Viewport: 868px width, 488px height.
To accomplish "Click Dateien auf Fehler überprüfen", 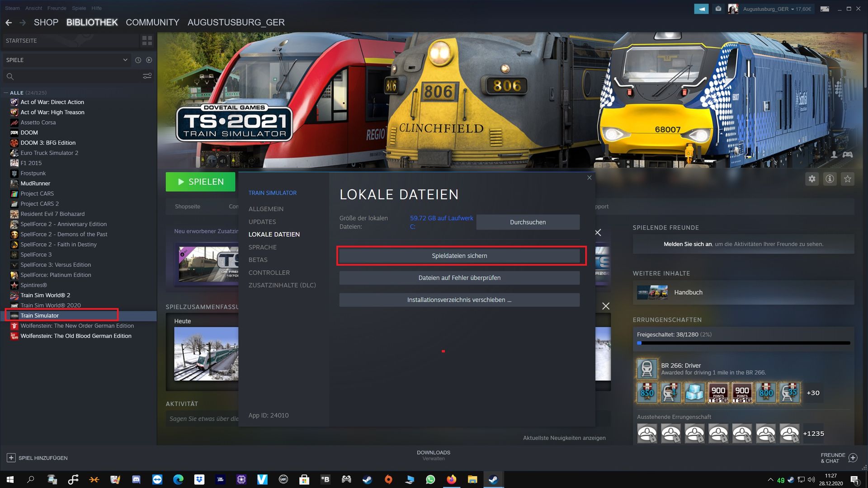I will click(x=459, y=278).
